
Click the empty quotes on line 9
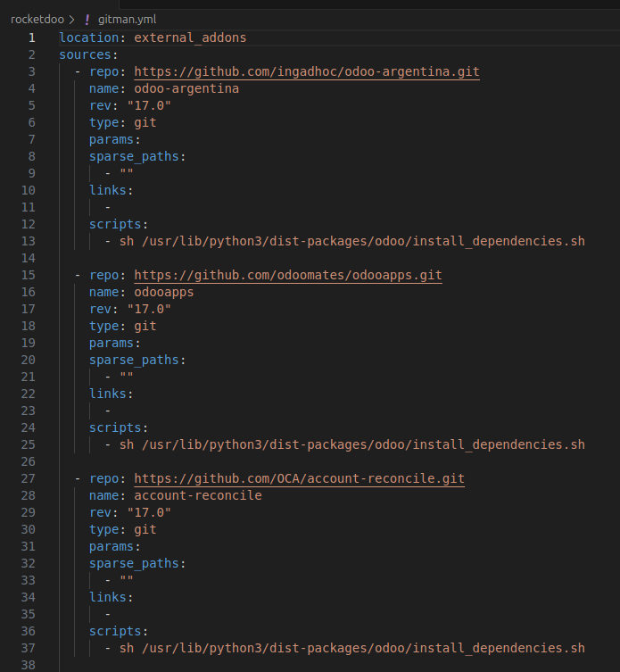127,173
